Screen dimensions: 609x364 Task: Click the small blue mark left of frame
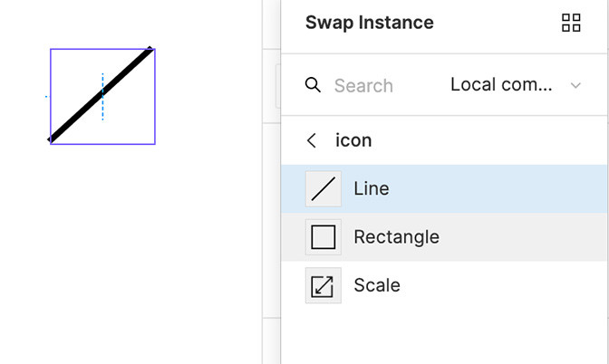(x=46, y=96)
